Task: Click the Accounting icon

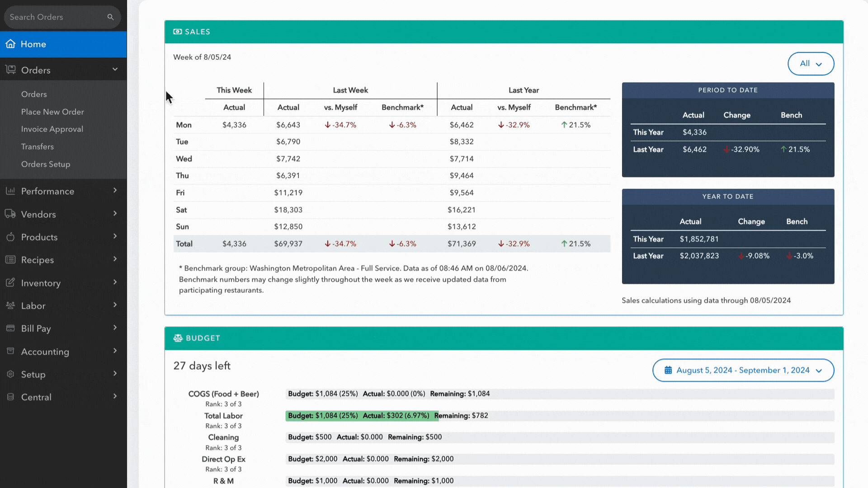Action: [x=10, y=351]
